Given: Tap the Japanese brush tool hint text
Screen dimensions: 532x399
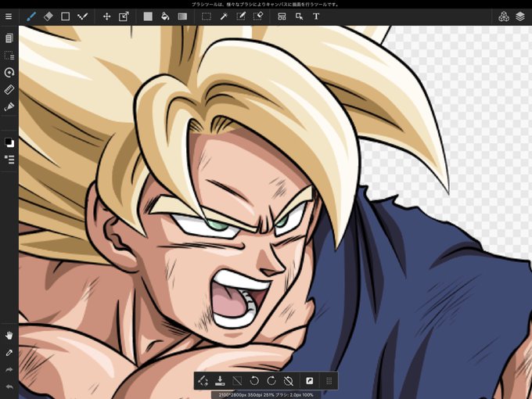Looking at the screenshot, I should pyautogui.click(x=265, y=5).
